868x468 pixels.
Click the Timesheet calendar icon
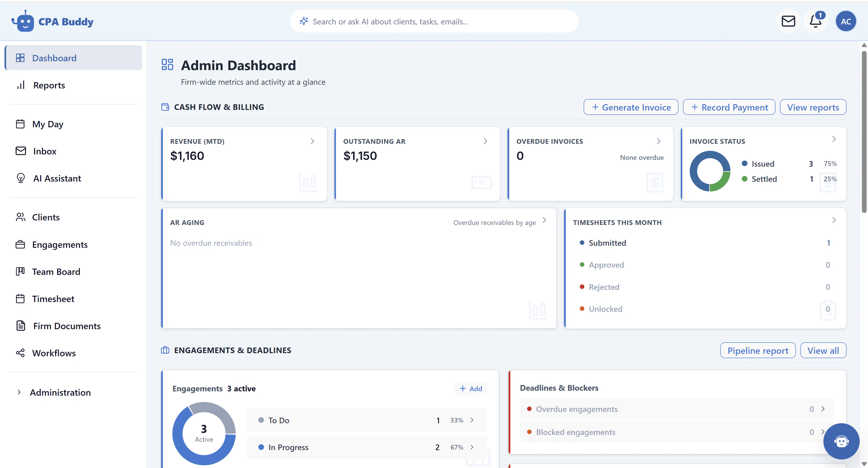point(20,299)
